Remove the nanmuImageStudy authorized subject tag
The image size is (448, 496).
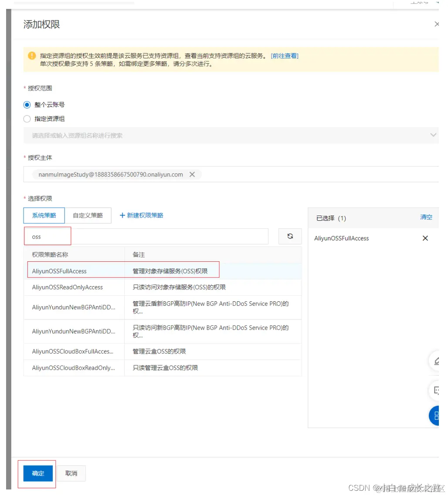pyautogui.click(x=192, y=174)
